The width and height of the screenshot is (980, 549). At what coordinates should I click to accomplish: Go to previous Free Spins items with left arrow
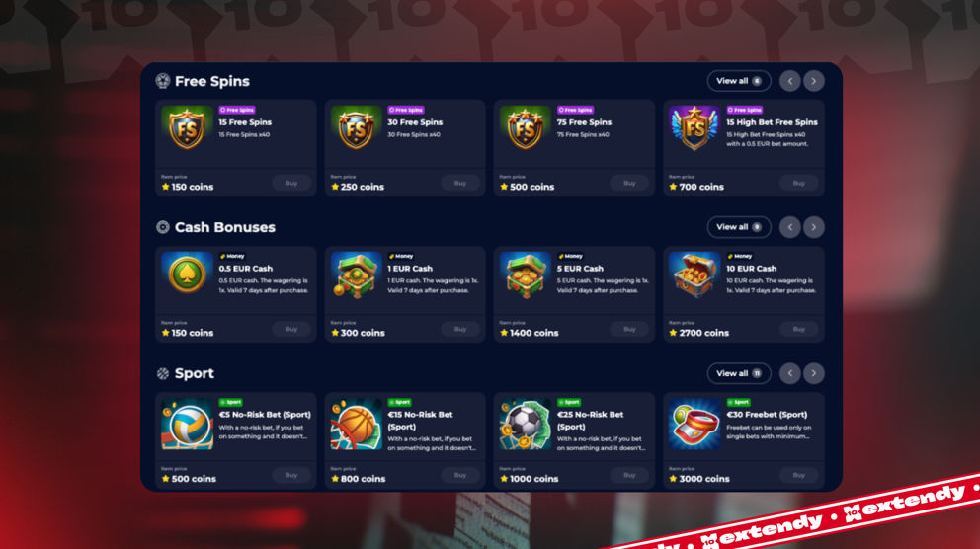(790, 81)
